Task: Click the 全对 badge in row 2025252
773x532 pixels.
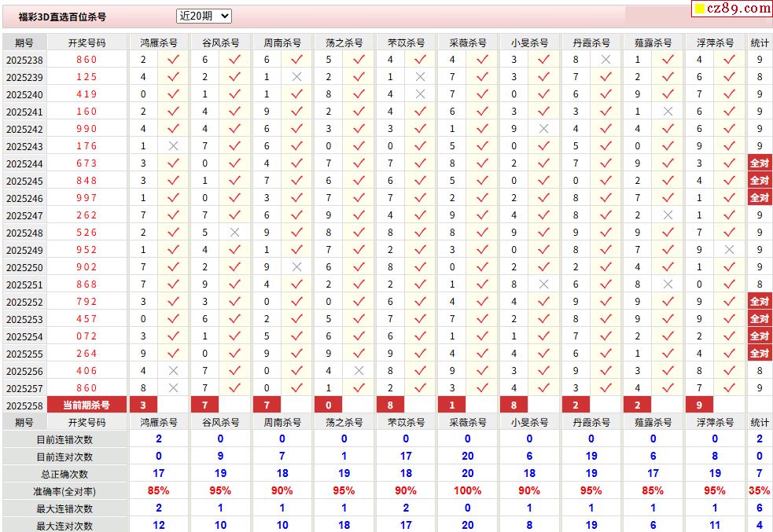Action: (760, 302)
